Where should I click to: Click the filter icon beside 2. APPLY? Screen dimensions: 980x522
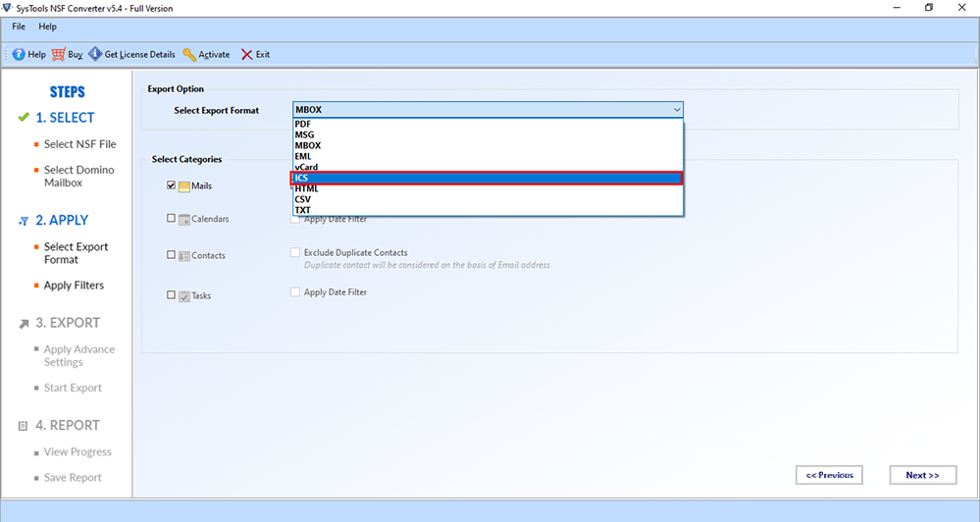pyautogui.click(x=24, y=221)
